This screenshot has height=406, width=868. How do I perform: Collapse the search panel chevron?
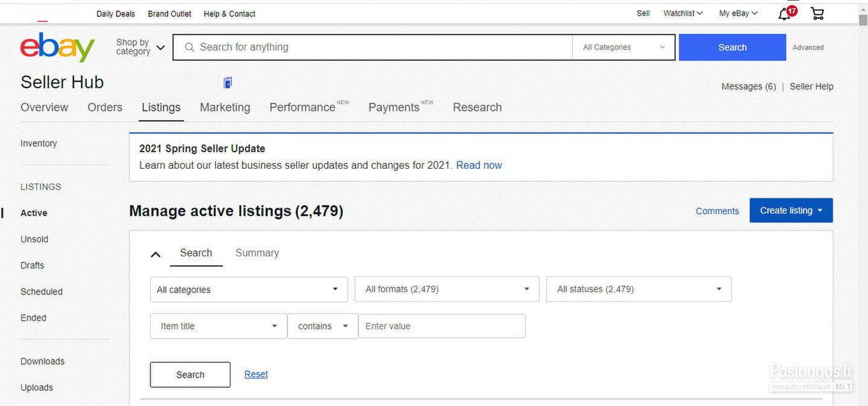tap(156, 254)
